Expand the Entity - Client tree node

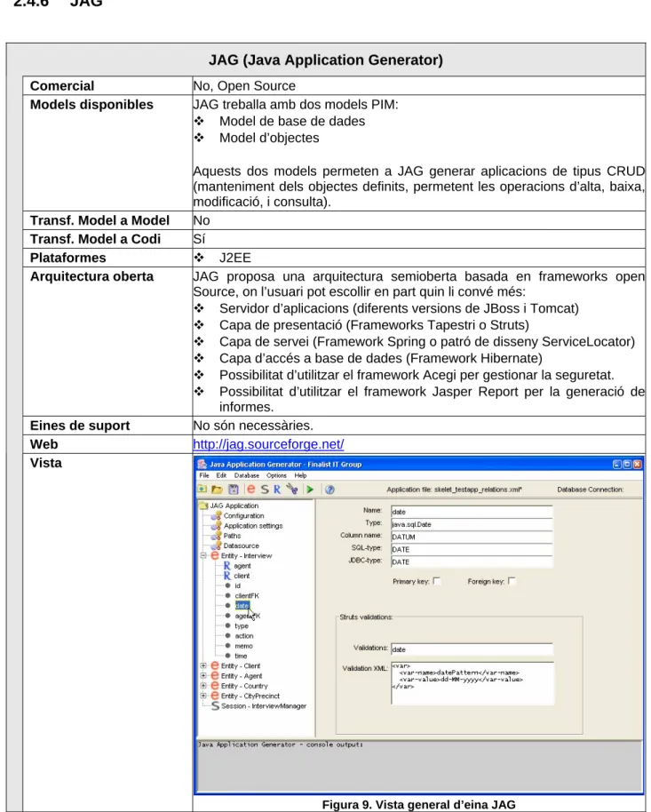pyautogui.click(x=203, y=666)
